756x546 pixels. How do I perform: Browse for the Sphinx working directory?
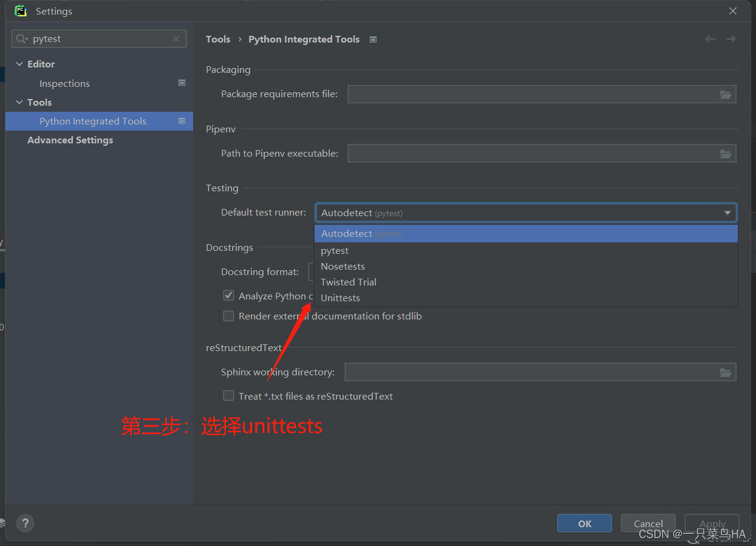[726, 372]
